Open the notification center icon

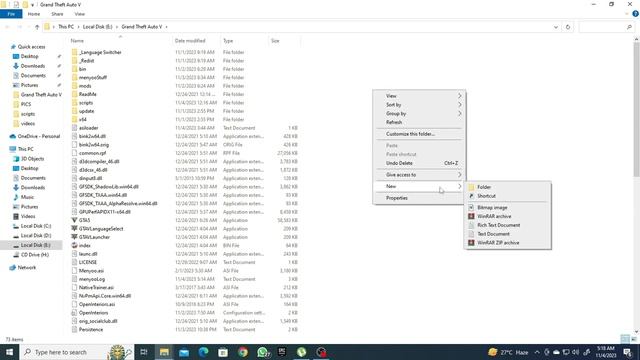click(x=628, y=352)
